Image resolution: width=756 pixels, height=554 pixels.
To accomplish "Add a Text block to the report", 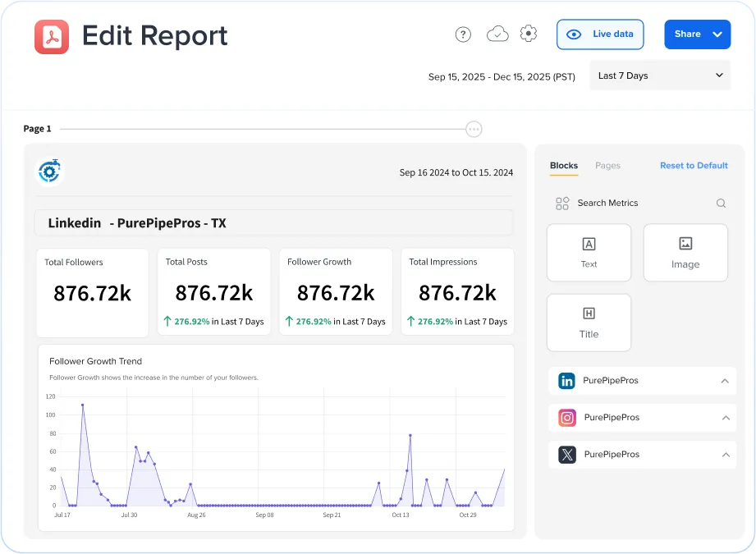I will tap(589, 252).
